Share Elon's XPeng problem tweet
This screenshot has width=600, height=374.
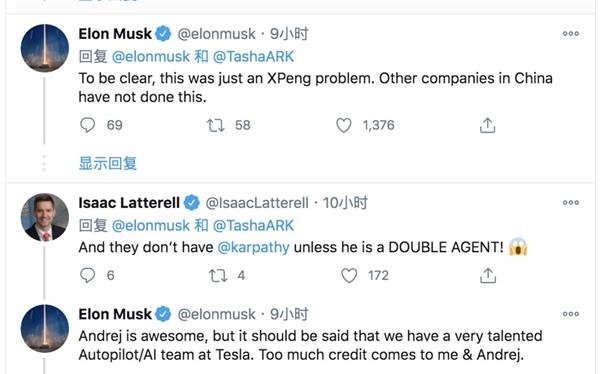tap(487, 125)
